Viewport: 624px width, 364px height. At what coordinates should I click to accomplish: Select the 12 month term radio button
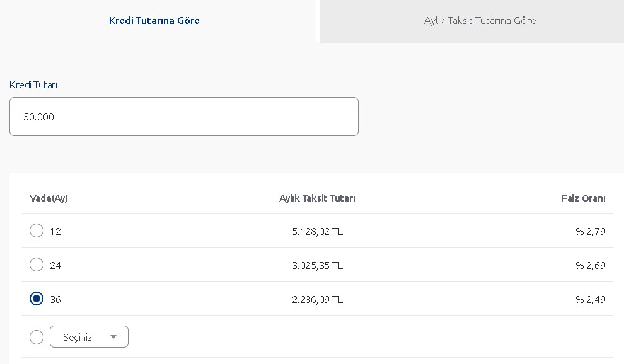point(37,230)
